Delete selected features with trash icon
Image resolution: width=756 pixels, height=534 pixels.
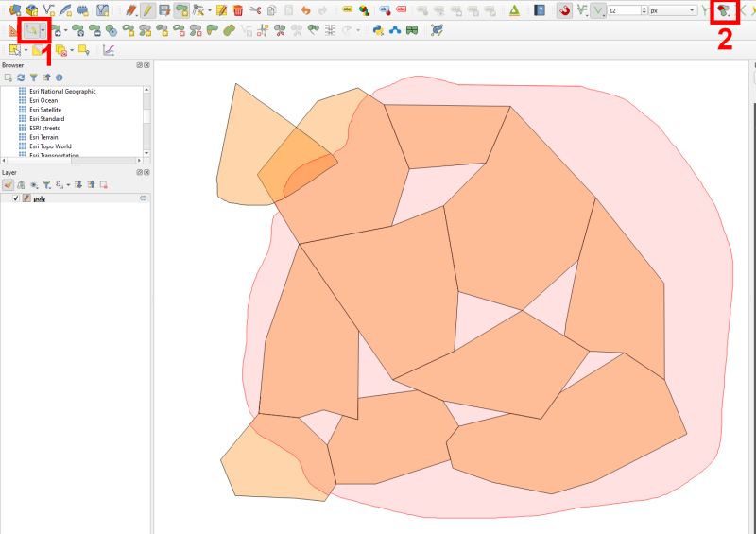238,10
